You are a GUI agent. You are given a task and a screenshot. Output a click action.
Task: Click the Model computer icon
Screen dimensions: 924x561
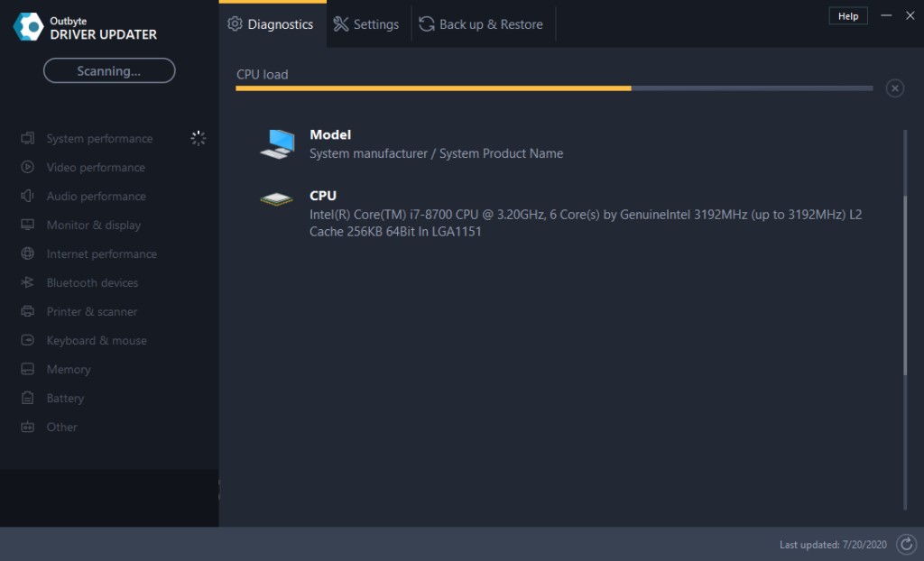click(x=278, y=143)
